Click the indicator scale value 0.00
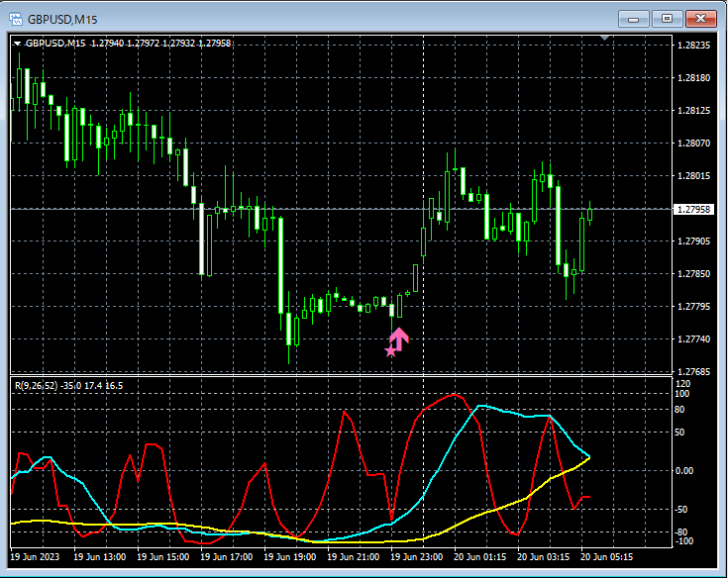Viewport: 728px width, 578px height. tap(684, 471)
